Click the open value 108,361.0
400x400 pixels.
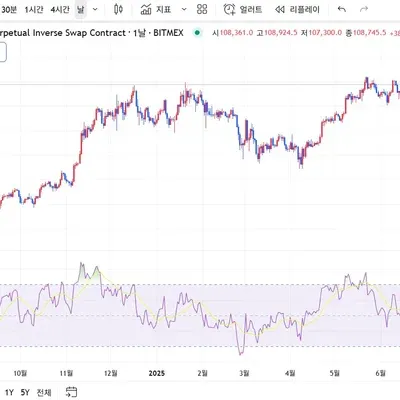[x=236, y=33]
